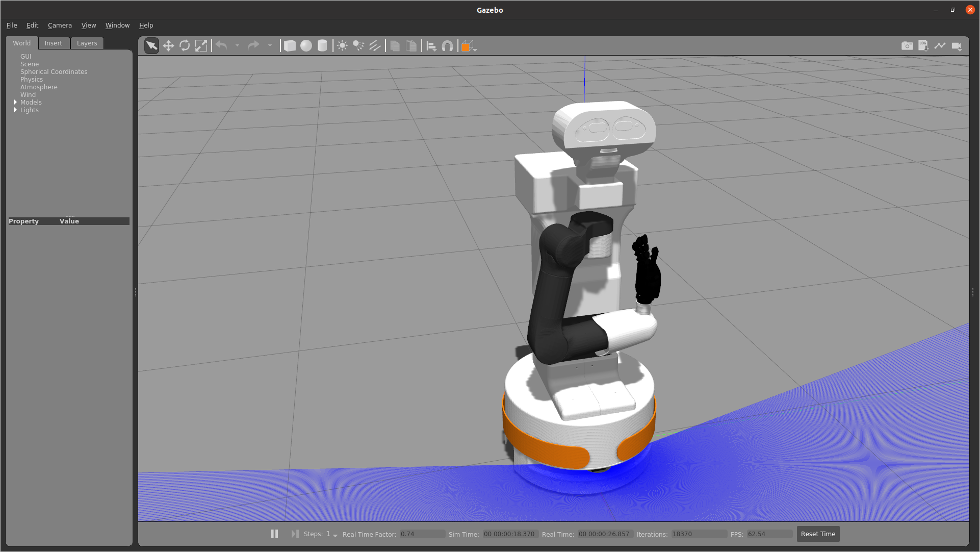Add a spot light

(358, 46)
